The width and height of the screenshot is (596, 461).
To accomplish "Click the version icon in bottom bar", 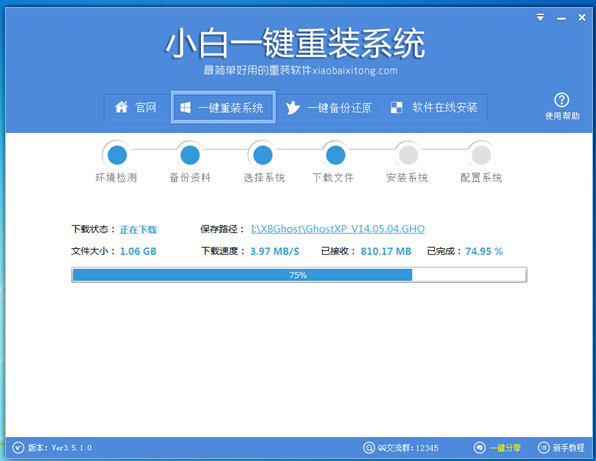I will [x=18, y=448].
